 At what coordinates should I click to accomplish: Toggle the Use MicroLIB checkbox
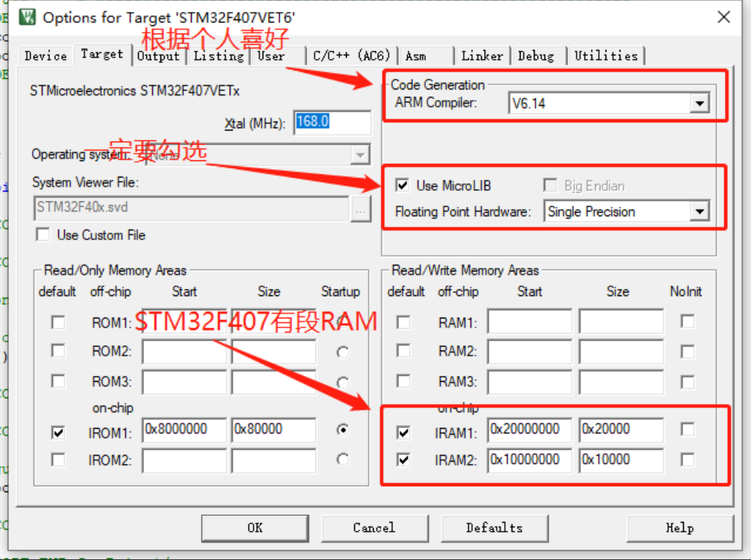402,185
